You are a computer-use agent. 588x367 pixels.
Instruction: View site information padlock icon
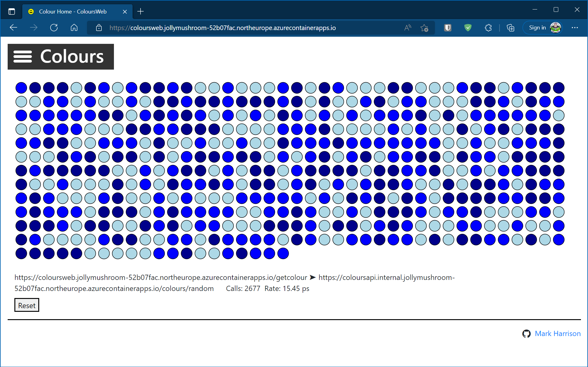pyautogui.click(x=99, y=28)
